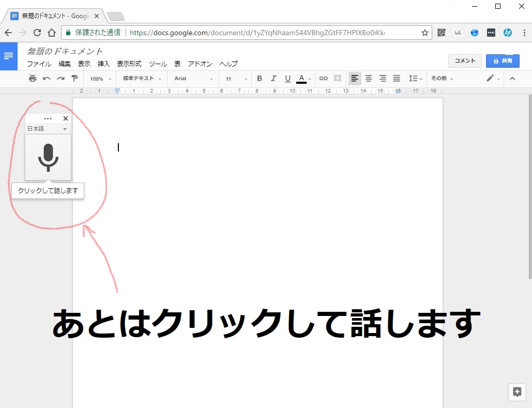Open the ヘルプ menu
The width and height of the screenshot is (532, 408).
[x=229, y=64]
